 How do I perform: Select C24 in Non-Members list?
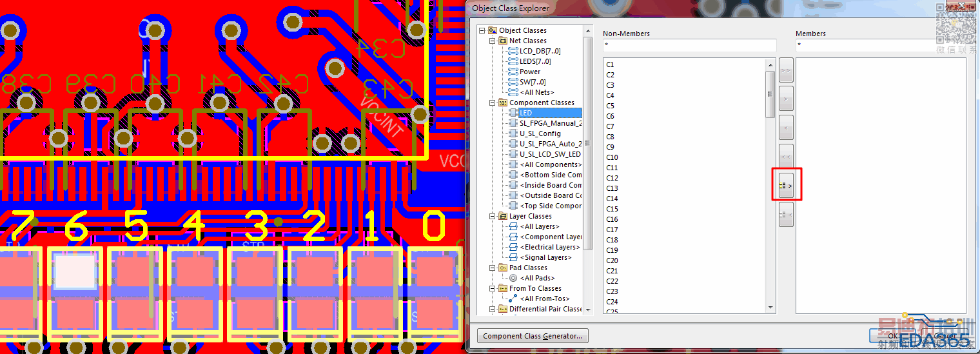(612, 302)
